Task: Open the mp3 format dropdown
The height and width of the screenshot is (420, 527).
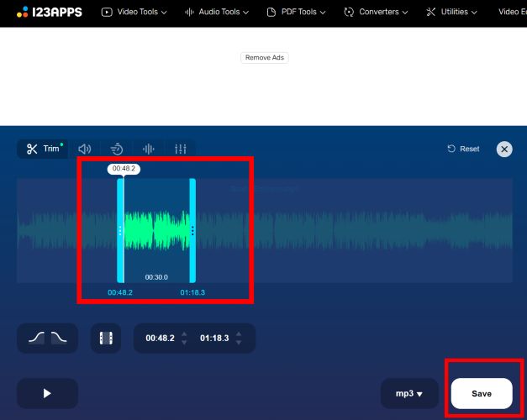Action: (x=409, y=393)
